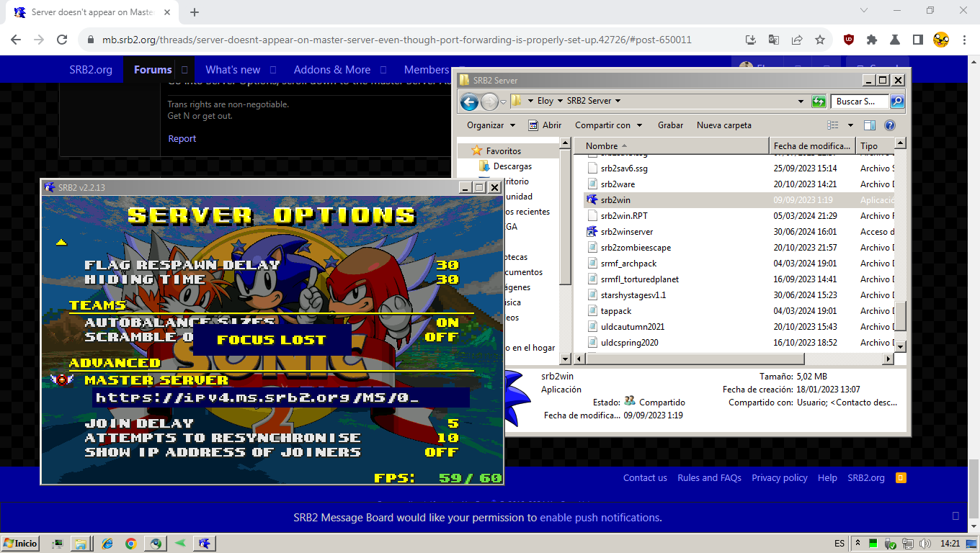Open the Privacy policy footer link
This screenshot has width=980, height=553.
coord(780,478)
